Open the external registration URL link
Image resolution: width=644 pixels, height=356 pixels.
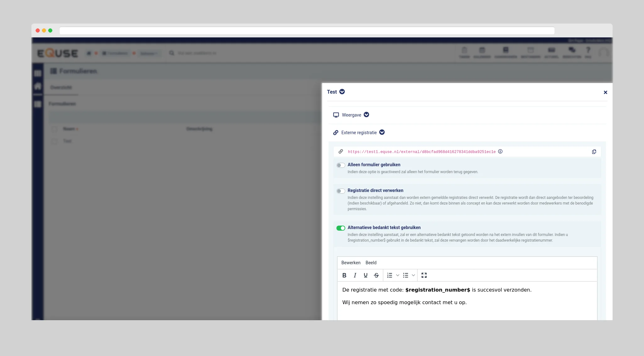(421, 152)
